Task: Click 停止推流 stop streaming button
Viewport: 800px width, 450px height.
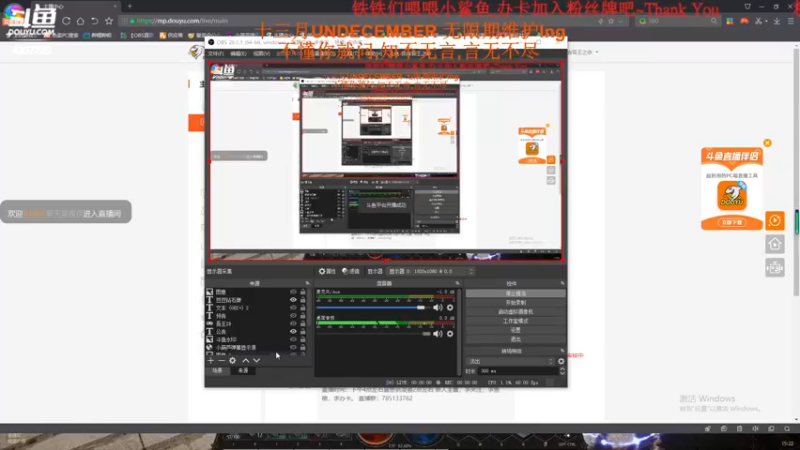Action: coord(515,293)
